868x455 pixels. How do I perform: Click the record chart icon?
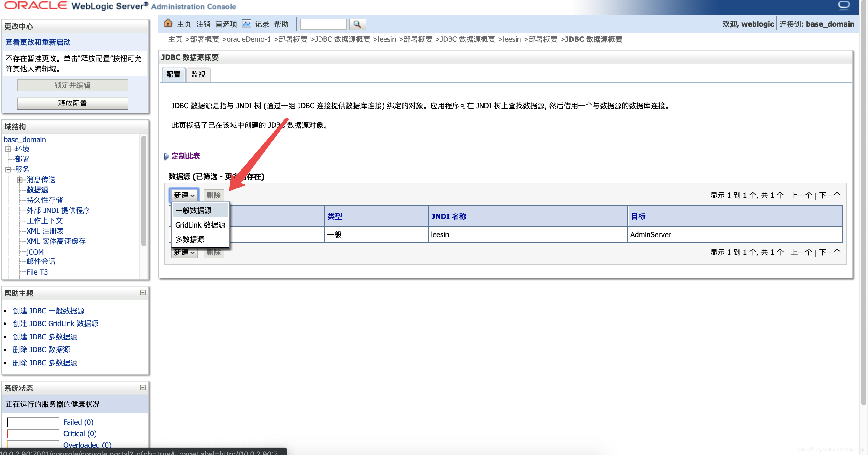pos(246,24)
